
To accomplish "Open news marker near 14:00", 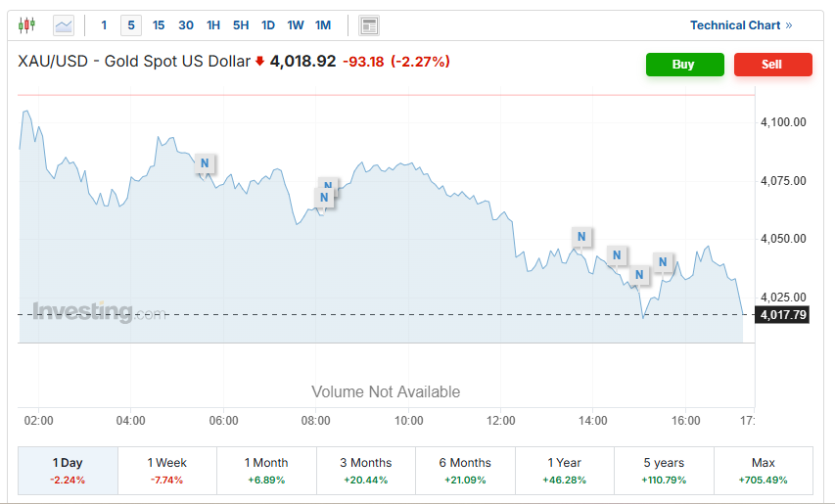I will pyautogui.click(x=581, y=236).
